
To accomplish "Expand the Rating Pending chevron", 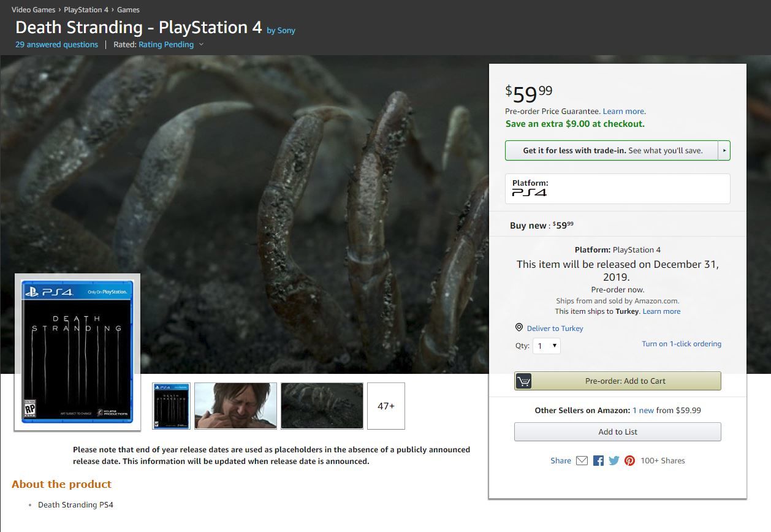I will [x=201, y=45].
